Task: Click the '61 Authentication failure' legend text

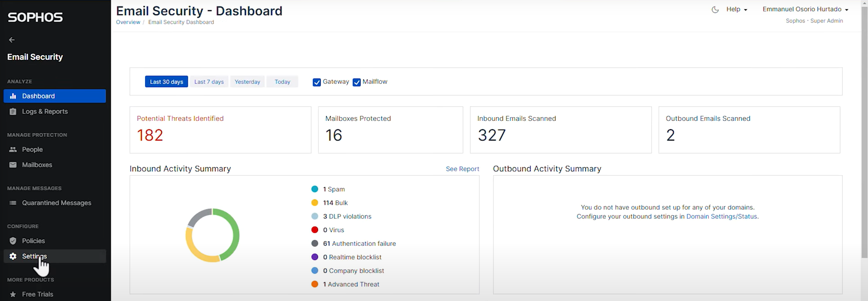Action: click(x=359, y=244)
